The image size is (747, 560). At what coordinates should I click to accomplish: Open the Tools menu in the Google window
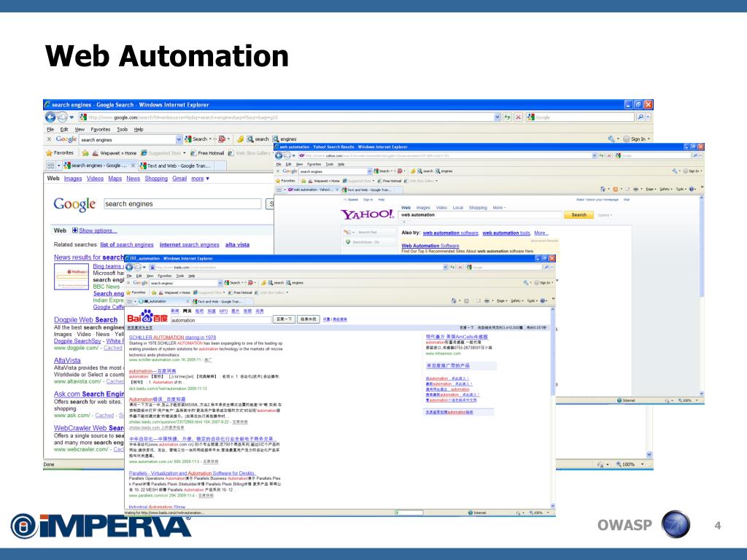point(123,130)
